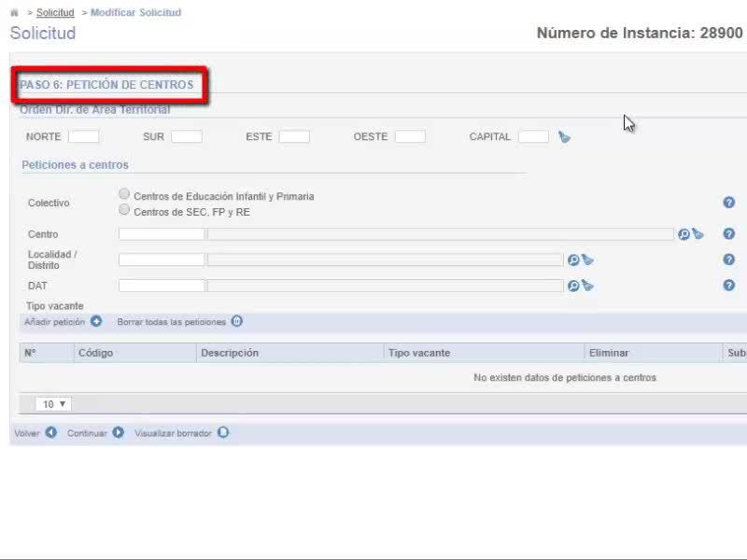Click the Localidad / Distrito description field
The image size is (747, 560).
(386, 259)
